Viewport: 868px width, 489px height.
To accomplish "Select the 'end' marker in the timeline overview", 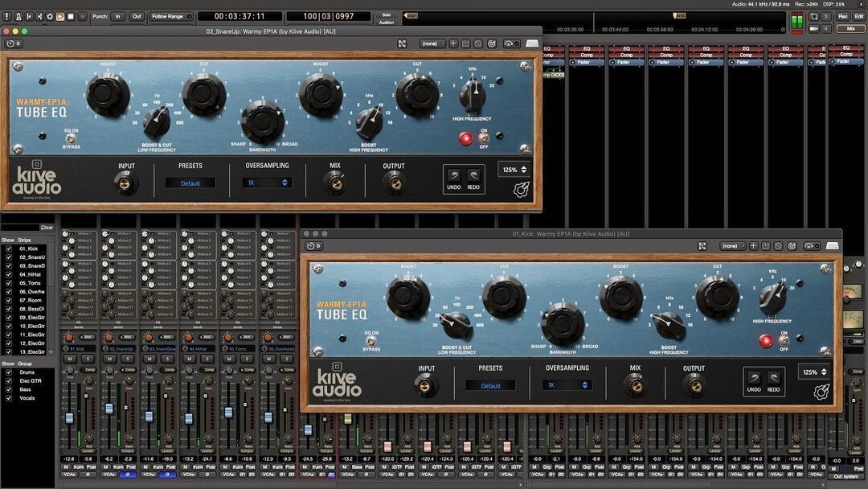I will [x=679, y=15].
